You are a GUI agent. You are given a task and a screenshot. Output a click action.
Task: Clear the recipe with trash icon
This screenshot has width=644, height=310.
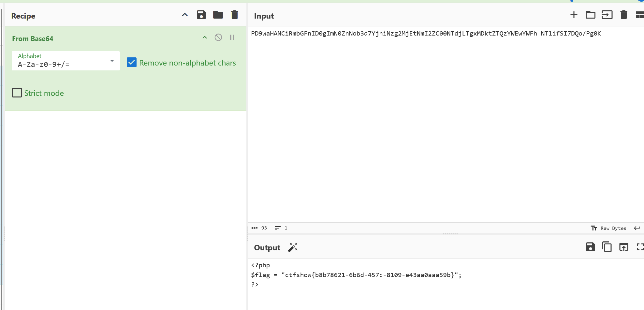(235, 15)
